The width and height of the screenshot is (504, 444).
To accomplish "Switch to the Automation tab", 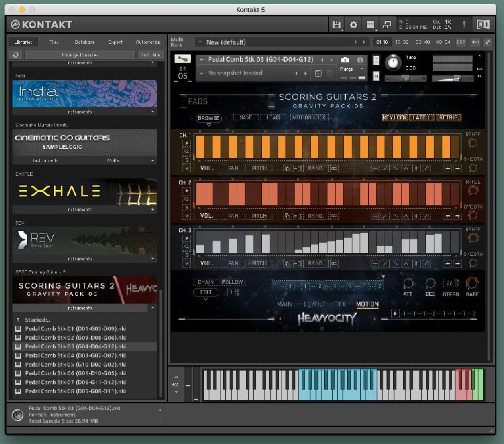I will [x=148, y=42].
